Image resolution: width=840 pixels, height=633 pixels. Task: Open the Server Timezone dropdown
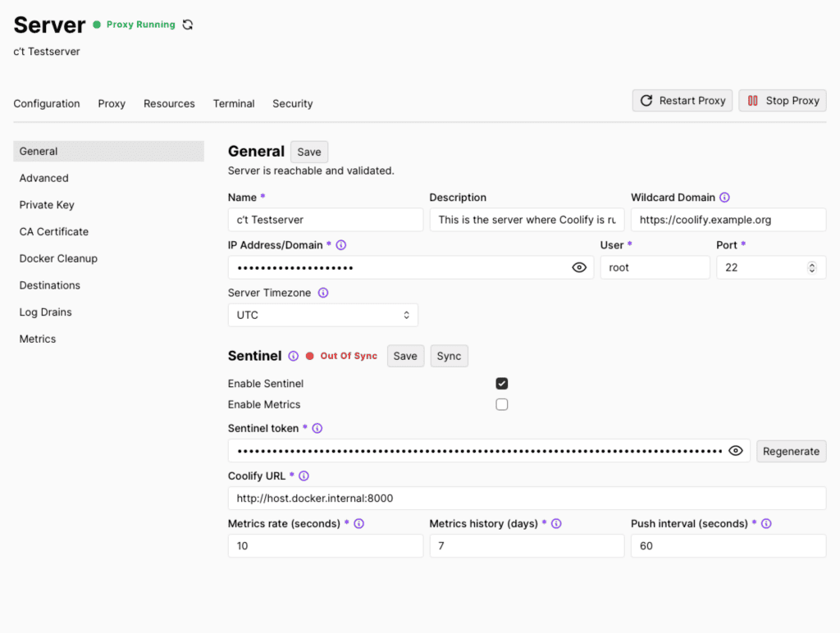coord(322,315)
